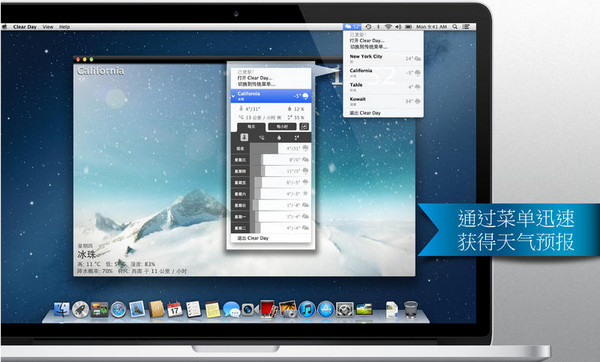600x362 pixels.
Task: Click 退出 Clear Day in menu bar dropdown
Action: click(x=365, y=113)
